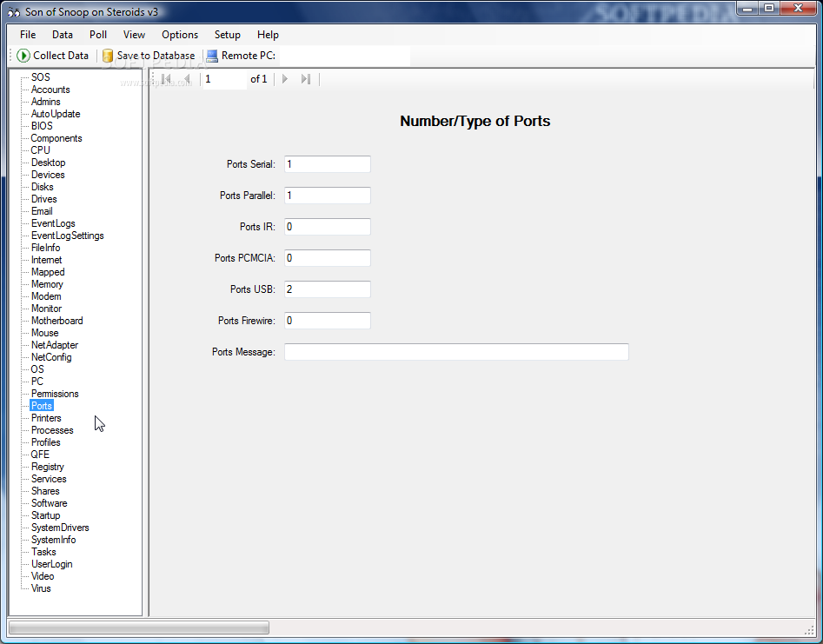The width and height of the screenshot is (823, 644).
Task: Open the Help menu
Action: (268, 35)
